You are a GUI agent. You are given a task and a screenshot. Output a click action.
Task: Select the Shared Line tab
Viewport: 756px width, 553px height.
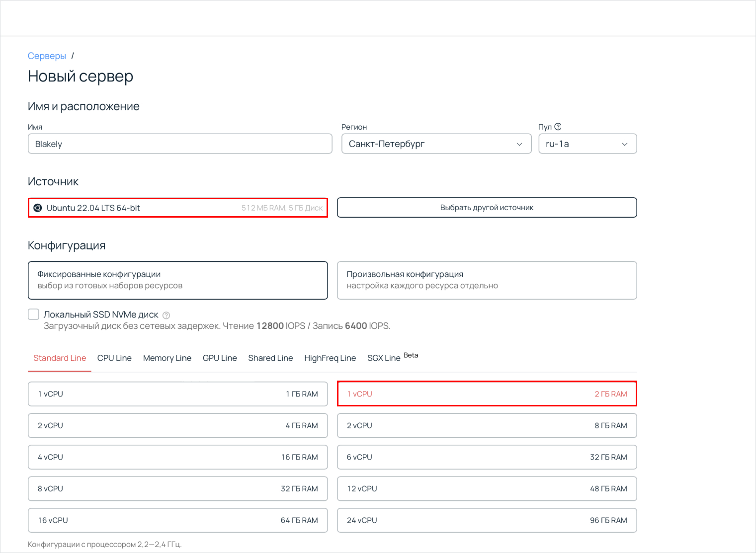270,358
